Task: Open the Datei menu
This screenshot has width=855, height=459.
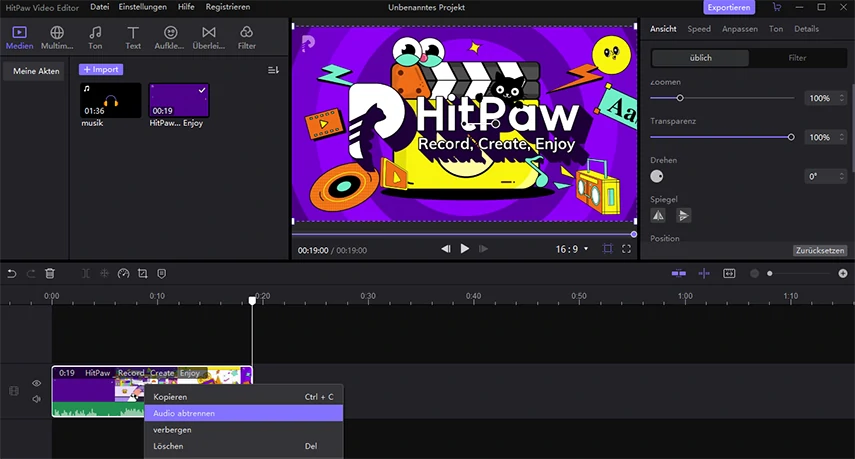Action: (99, 7)
